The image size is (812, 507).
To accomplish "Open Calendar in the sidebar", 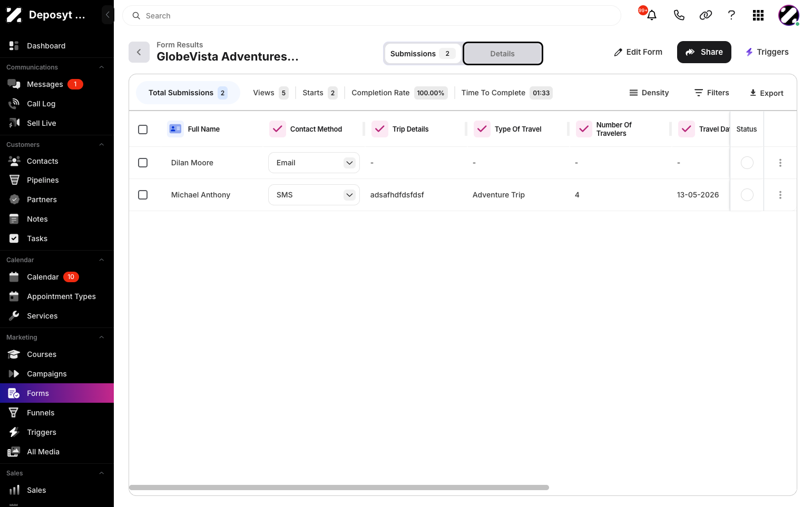I will [x=57, y=277].
